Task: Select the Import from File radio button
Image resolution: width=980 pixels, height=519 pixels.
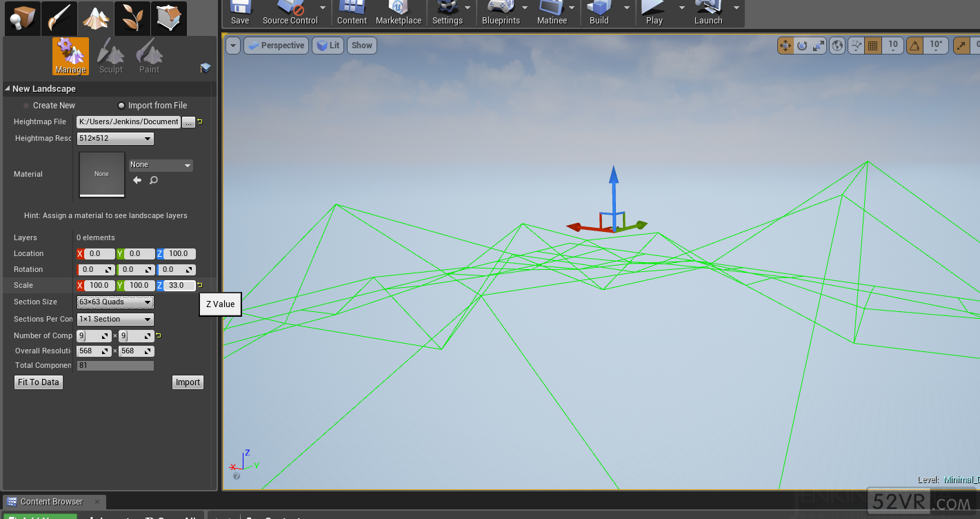Action: coord(121,106)
